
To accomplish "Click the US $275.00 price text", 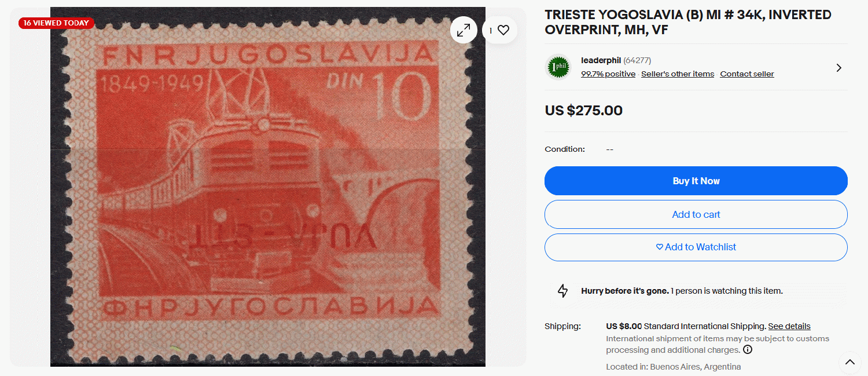I will 583,111.
